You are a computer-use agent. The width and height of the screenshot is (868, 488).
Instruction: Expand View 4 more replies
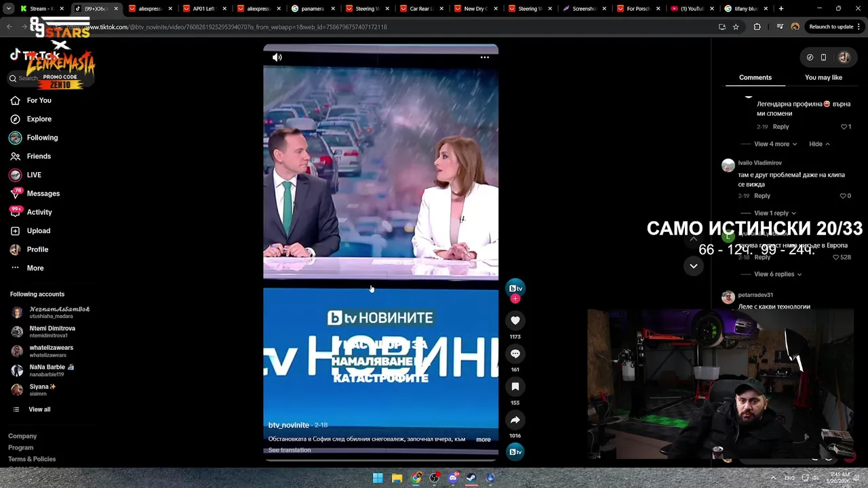tap(775, 144)
